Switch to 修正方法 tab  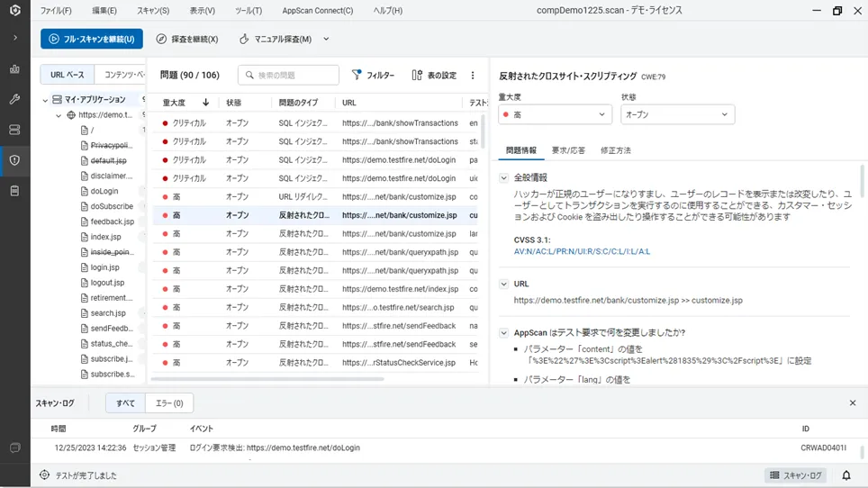click(x=616, y=150)
